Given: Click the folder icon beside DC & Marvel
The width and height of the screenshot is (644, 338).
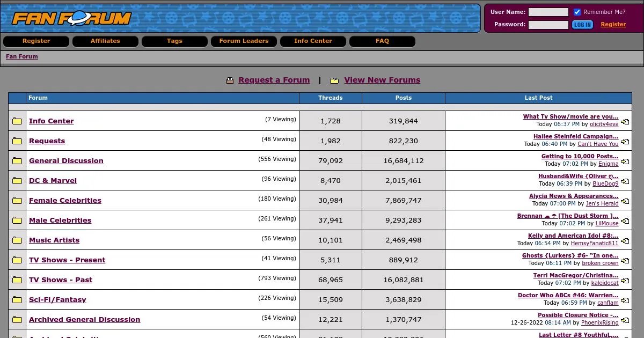Looking at the screenshot, I should click(17, 181).
